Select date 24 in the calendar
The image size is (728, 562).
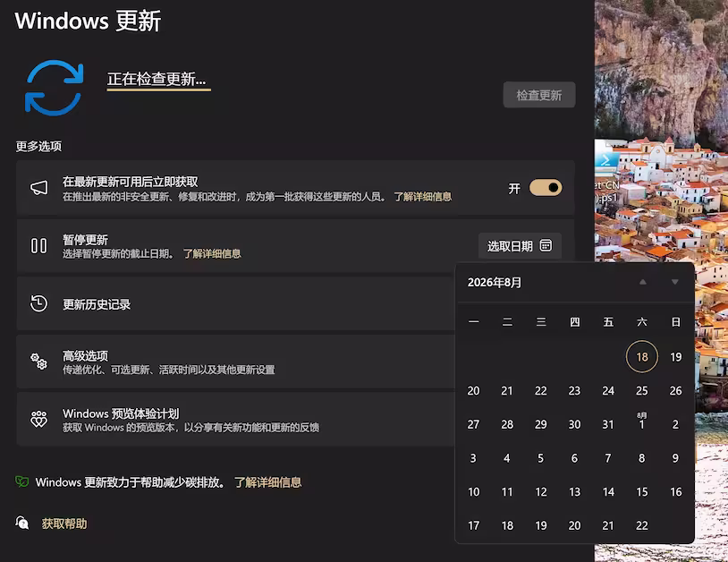coord(608,390)
